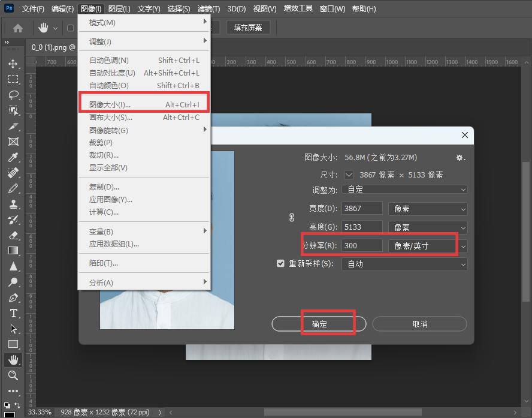532x418 pixels.
Task: Click the 宽度(D) input field showing 3867
Action: [x=361, y=209]
